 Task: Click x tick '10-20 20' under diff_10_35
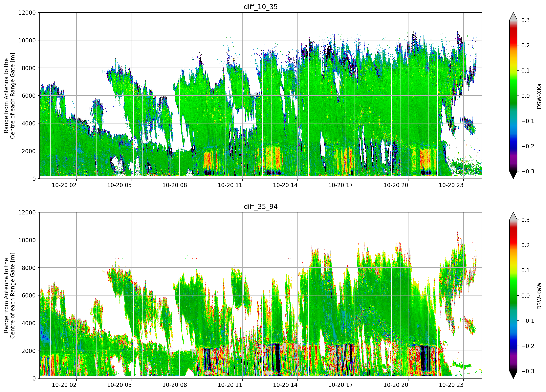pos(396,185)
